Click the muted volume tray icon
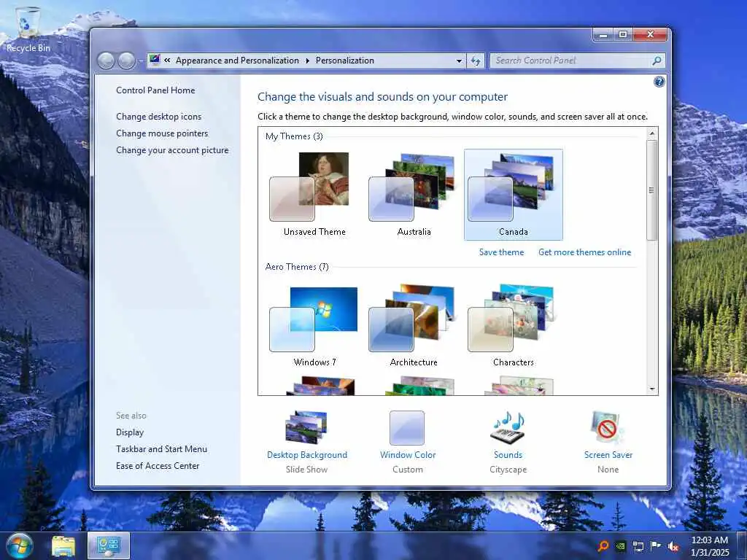 click(673, 546)
